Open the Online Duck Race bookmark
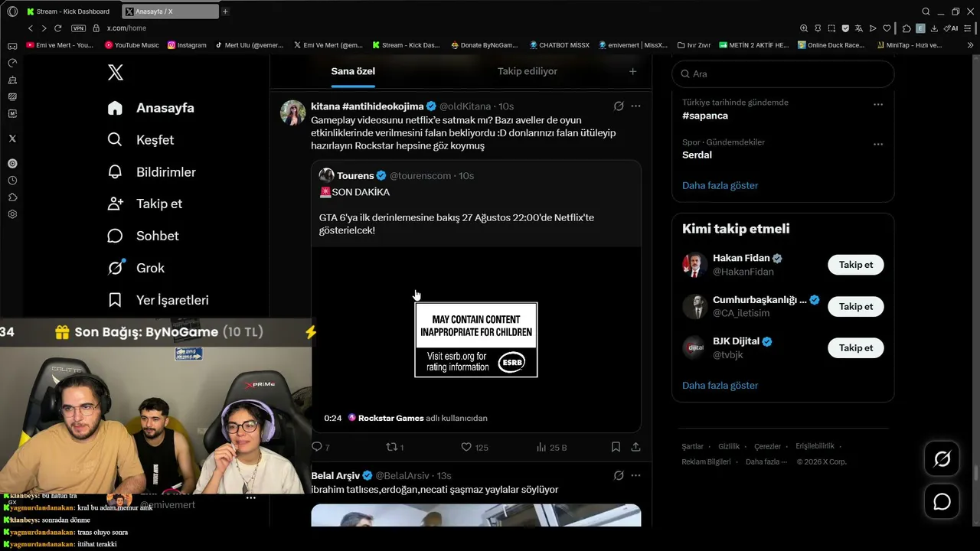Screen dimensions: 980x551 click(831, 45)
